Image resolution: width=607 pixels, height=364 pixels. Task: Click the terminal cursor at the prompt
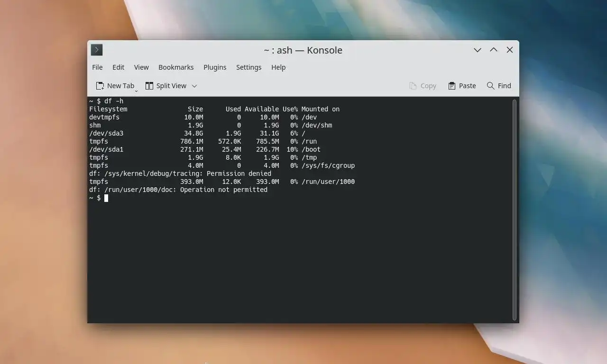[x=106, y=198]
